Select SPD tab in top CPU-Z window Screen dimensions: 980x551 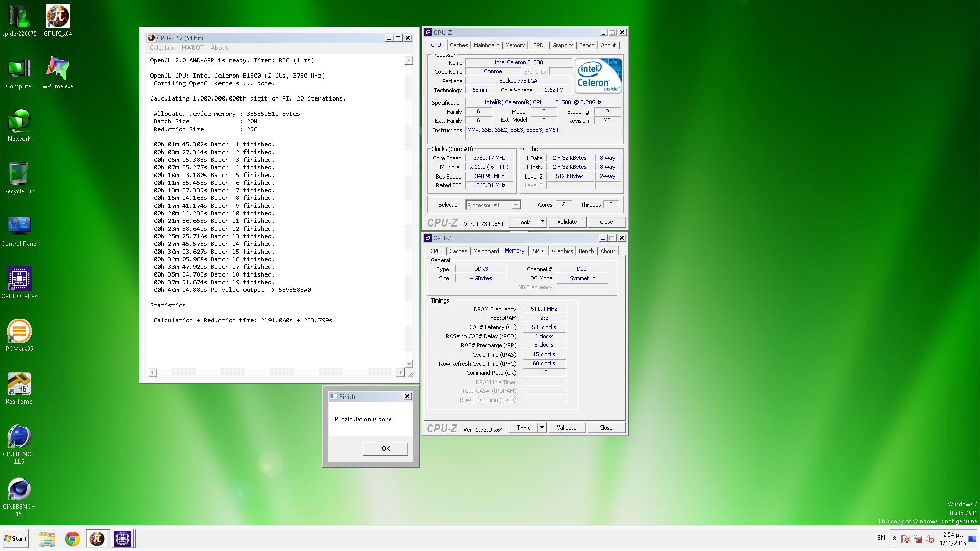538,45
